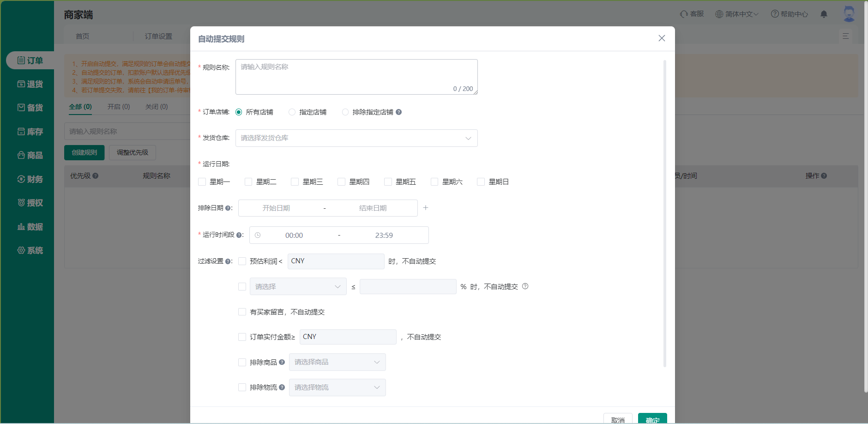
Task: Select the 指定店铺 radio button
Action: click(292, 112)
